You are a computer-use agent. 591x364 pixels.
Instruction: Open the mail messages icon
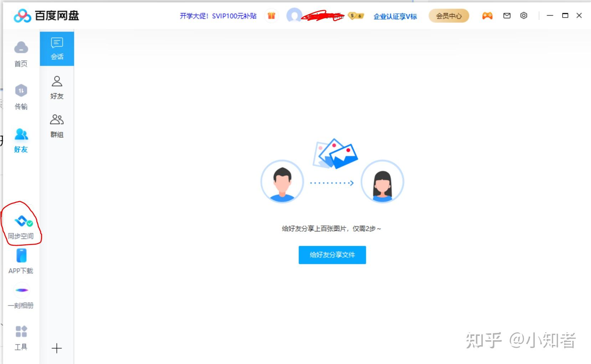coord(507,16)
